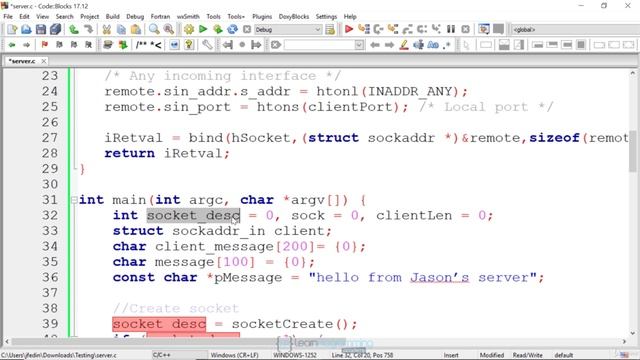The height and width of the screenshot is (360, 640).
Task: Toggle search in selected text only
Action: [418, 45]
